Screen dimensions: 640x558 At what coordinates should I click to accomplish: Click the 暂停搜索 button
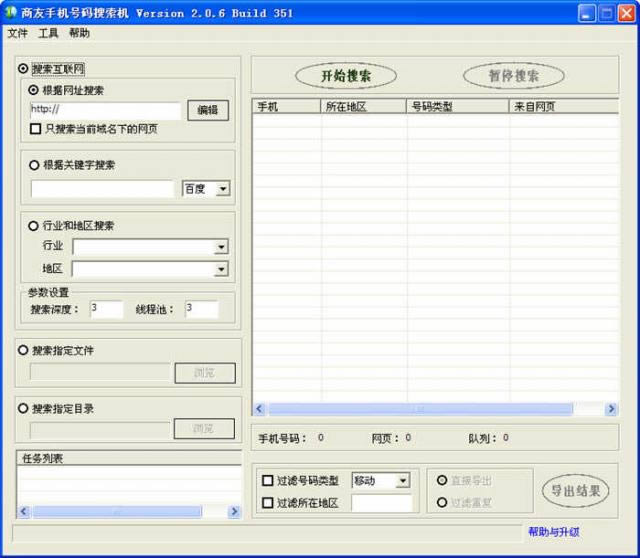[514, 76]
